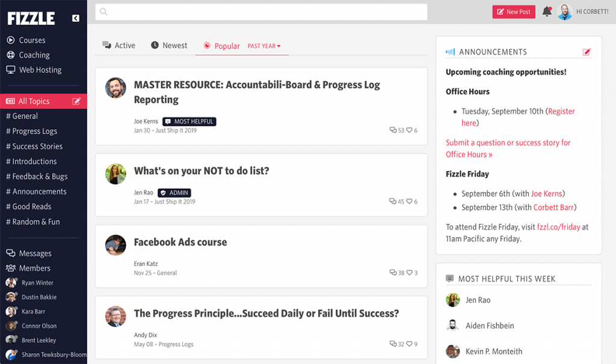Click the Courses play icon in sidebar
Viewport: 616px width, 364px height.
11,40
